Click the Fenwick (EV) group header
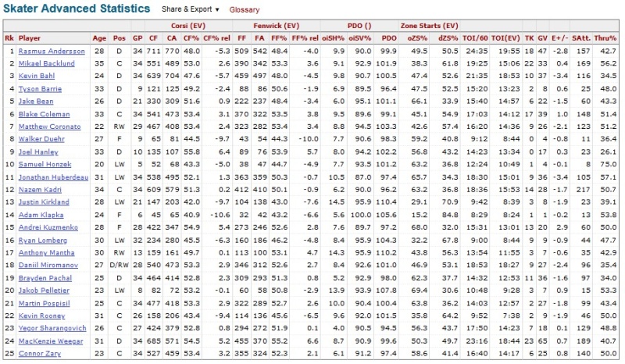 (x=277, y=26)
